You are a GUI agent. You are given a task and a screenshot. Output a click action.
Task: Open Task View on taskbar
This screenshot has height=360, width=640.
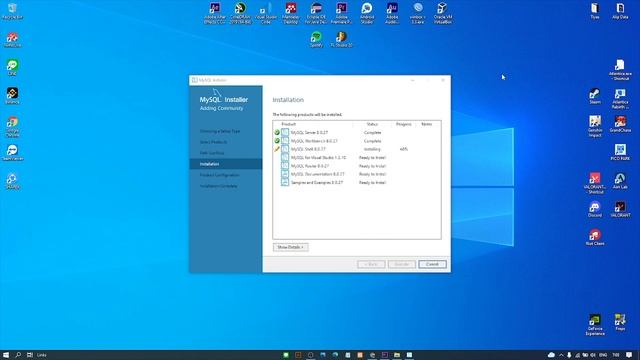tap(29, 355)
